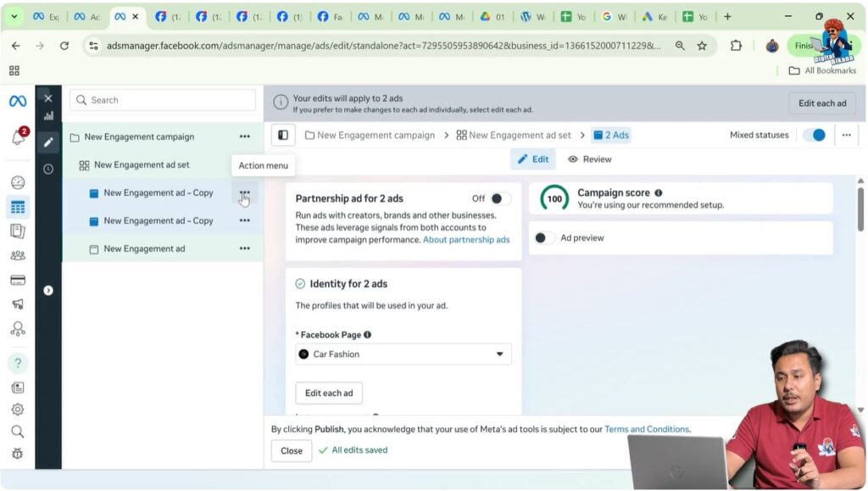Click Edit each ad in top banner

coord(822,103)
